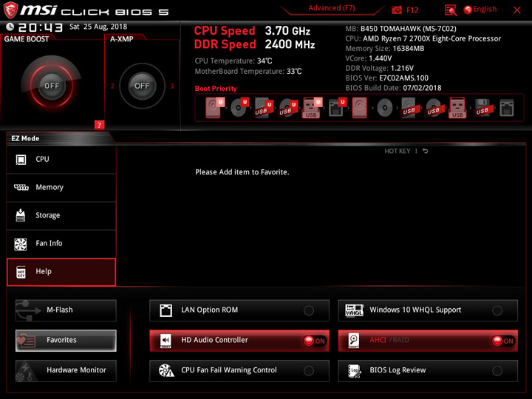Select the UEFI USB CD/DVD boot device
The image size is (532, 399).
pos(288,108)
